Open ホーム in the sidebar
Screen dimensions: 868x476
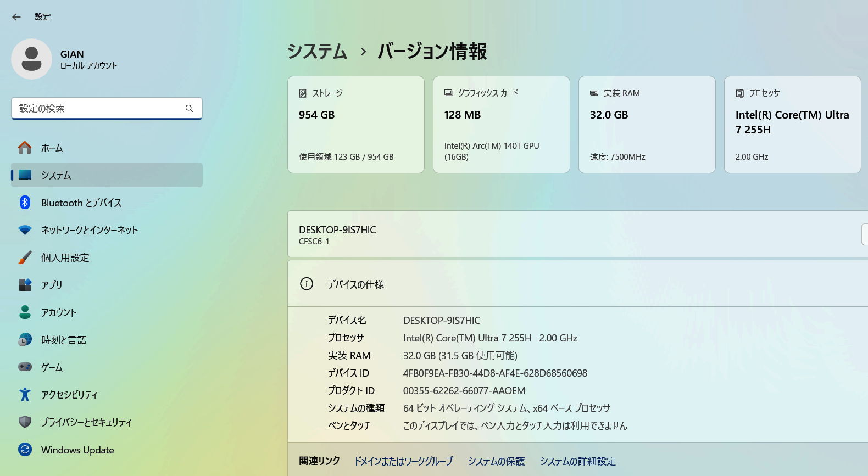[x=107, y=148]
